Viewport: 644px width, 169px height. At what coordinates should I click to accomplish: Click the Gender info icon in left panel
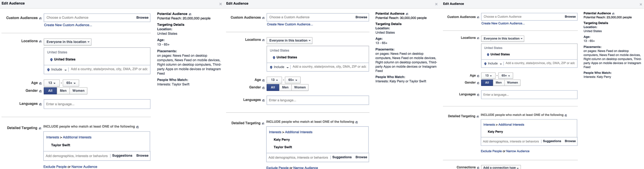pyautogui.click(x=40, y=91)
